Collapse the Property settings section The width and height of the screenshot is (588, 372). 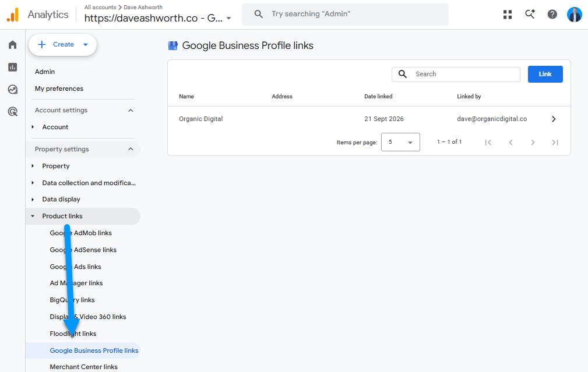131,149
